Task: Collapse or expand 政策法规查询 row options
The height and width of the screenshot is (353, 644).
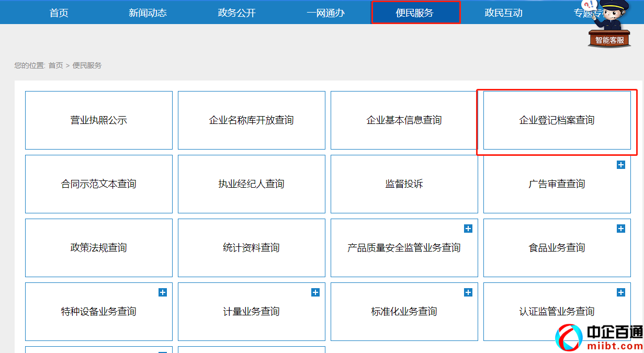Action: click(x=98, y=247)
